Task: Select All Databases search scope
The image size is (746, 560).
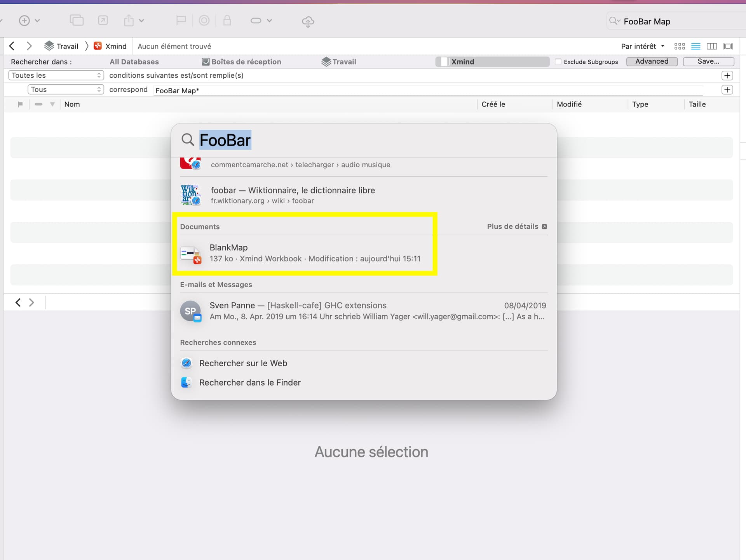Action: click(134, 62)
